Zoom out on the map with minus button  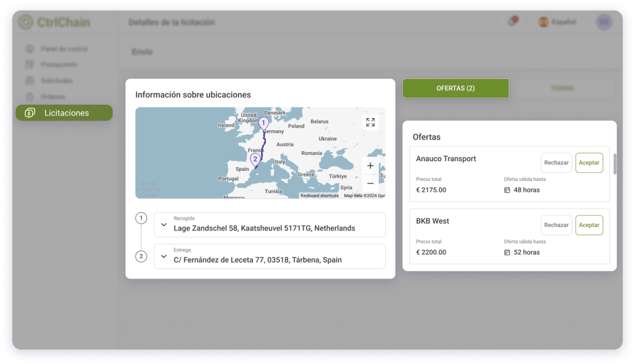pyautogui.click(x=370, y=184)
